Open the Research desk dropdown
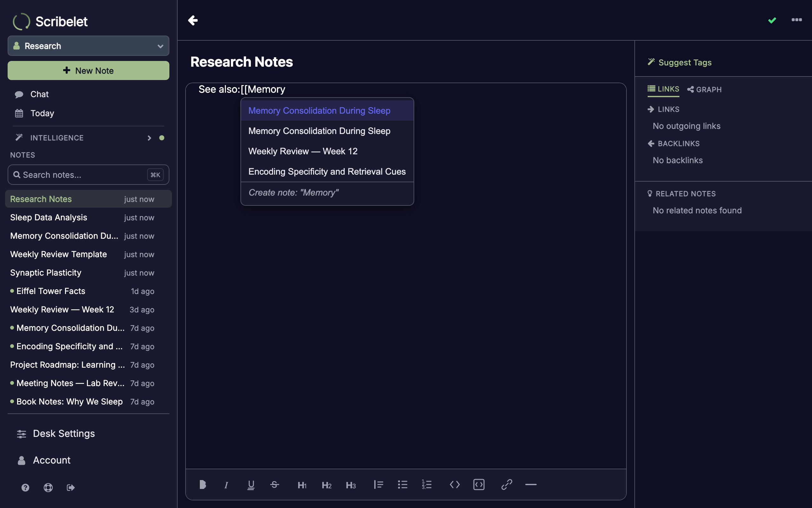This screenshot has height=508, width=812. pyautogui.click(x=88, y=46)
